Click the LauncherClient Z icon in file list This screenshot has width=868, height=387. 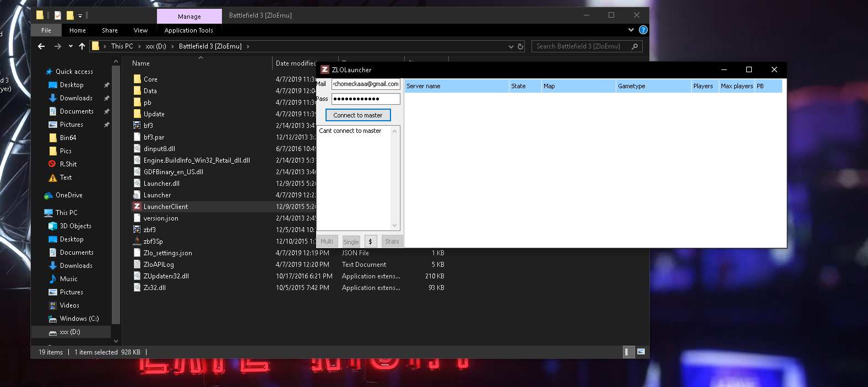[137, 206]
